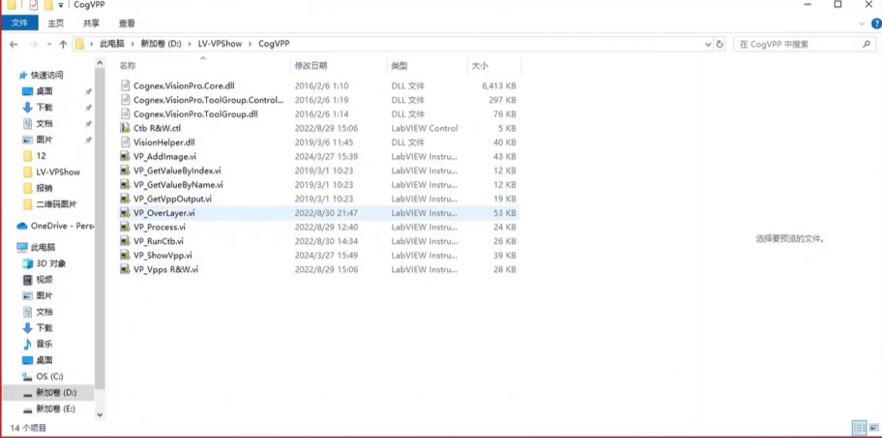This screenshot has width=882, height=438.
Task: Click the VP_RunCtb.vi LabVIEW icon
Action: pos(125,241)
